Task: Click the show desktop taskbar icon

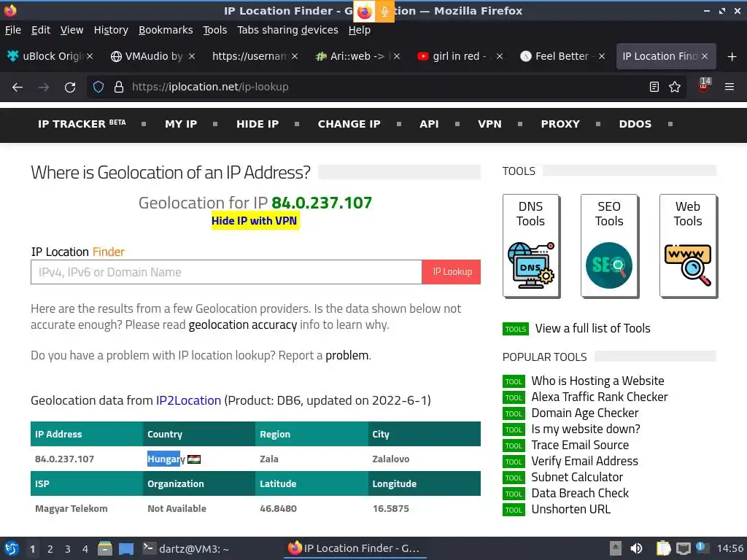Action: (x=126, y=548)
